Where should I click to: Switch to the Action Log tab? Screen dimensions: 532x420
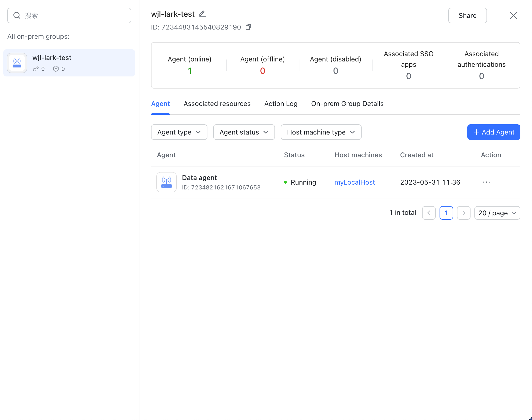(x=281, y=104)
